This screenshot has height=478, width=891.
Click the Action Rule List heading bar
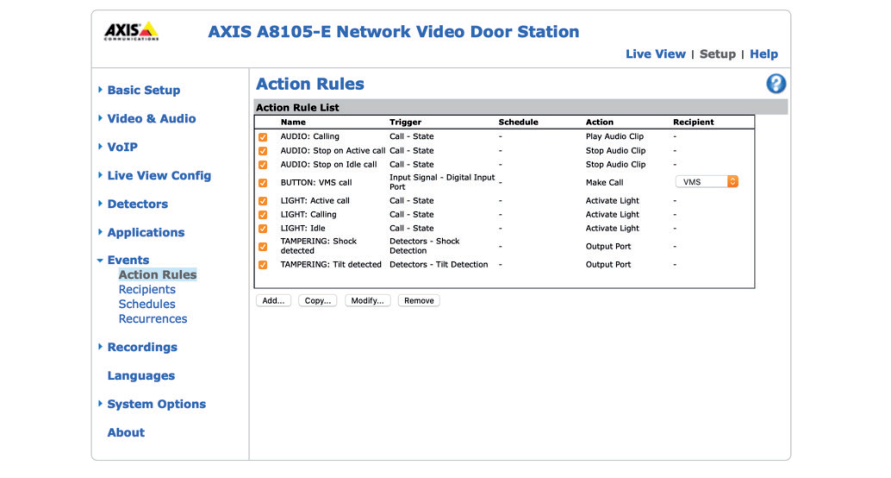[x=521, y=107]
